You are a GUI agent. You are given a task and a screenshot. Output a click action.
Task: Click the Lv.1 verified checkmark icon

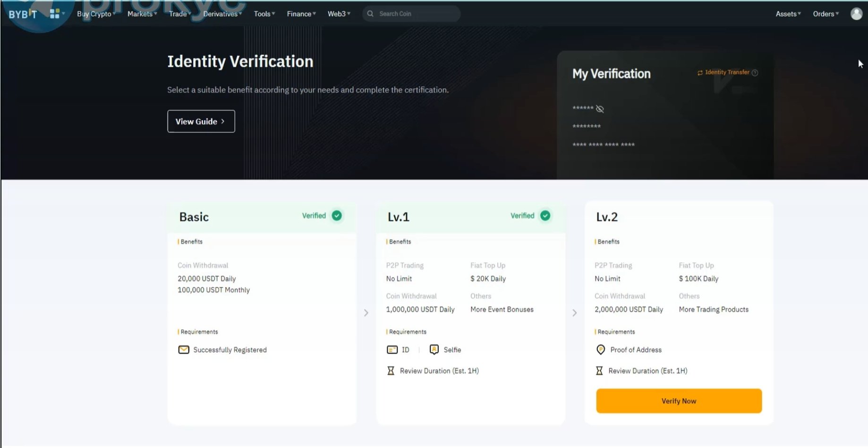[545, 216]
